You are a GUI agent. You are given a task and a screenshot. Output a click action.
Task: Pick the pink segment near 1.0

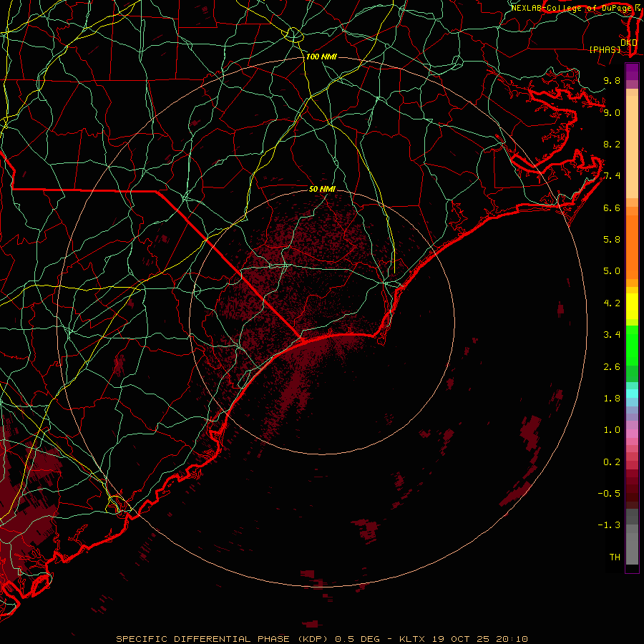pos(632,434)
